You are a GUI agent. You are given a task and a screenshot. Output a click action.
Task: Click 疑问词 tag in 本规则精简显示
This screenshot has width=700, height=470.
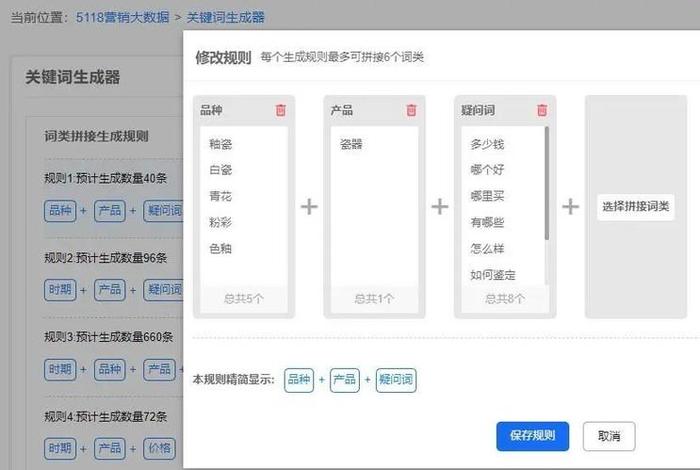pyautogui.click(x=396, y=380)
